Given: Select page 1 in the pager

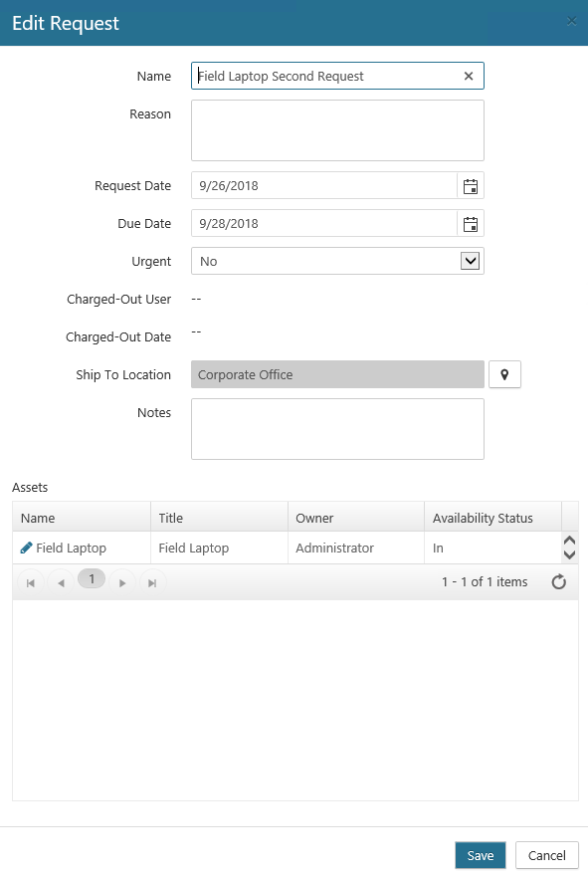Looking at the screenshot, I should pyautogui.click(x=92, y=580).
